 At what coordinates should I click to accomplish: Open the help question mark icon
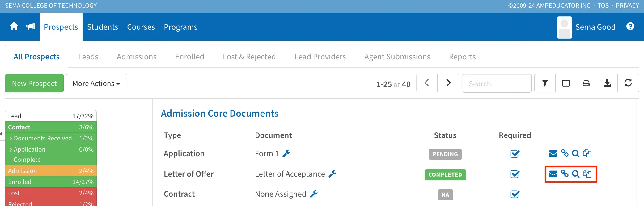tap(630, 27)
